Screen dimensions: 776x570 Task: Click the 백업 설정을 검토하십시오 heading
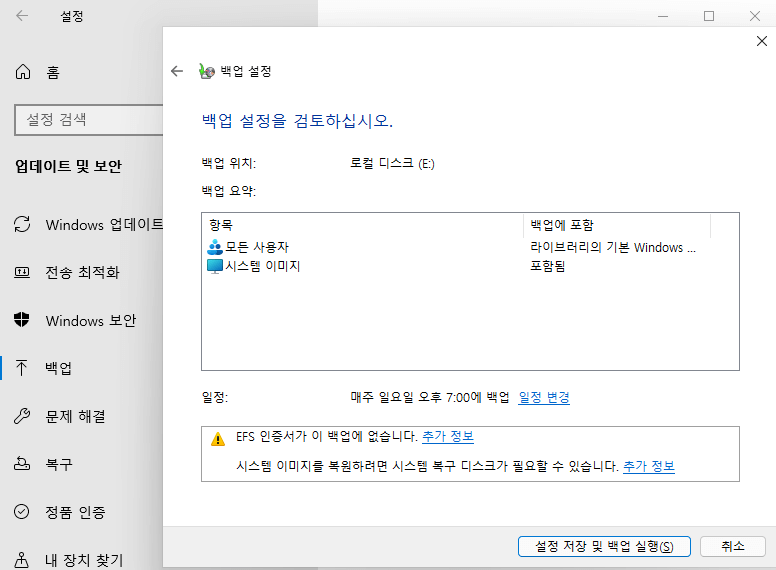pyautogui.click(x=297, y=121)
